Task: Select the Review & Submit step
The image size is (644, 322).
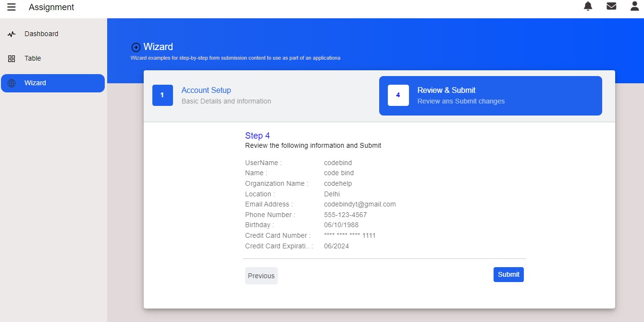Action: (491, 96)
